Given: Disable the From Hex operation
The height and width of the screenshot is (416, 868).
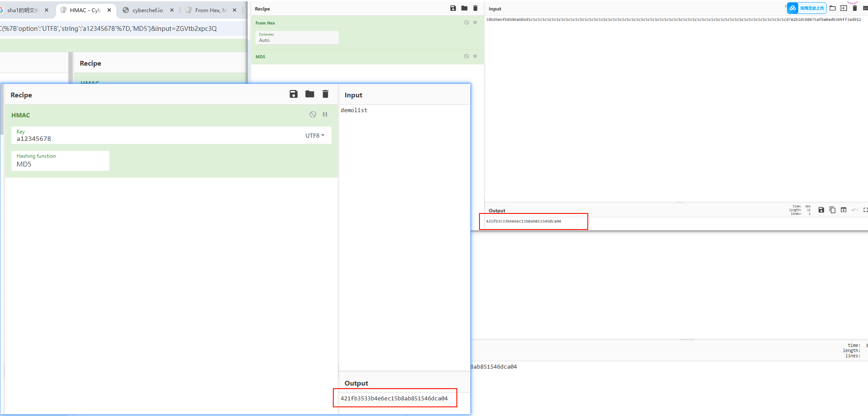Looking at the screenshot, I should 466,23.
